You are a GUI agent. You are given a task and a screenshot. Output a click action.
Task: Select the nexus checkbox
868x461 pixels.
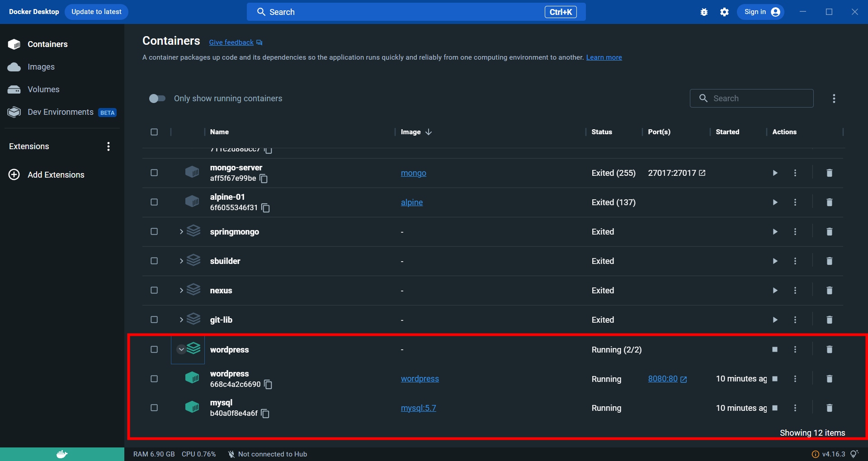tap(154, 290)
